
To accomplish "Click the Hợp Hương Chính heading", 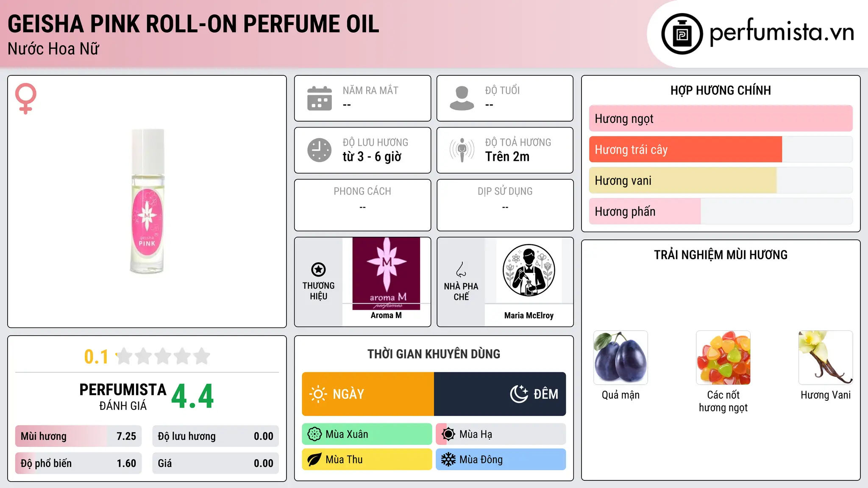I will tap(721, 90).
